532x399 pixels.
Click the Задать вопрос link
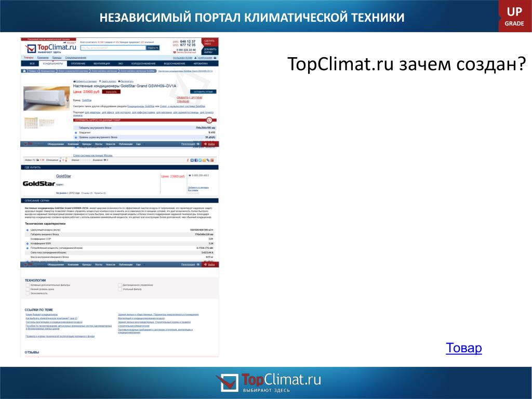[108, 82]
